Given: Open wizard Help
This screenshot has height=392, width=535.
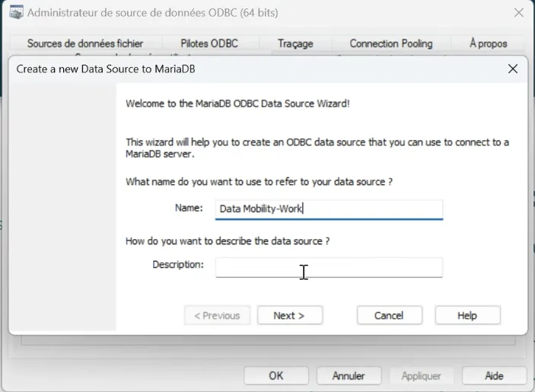Looking at the screenshot, I should (467, 315).
